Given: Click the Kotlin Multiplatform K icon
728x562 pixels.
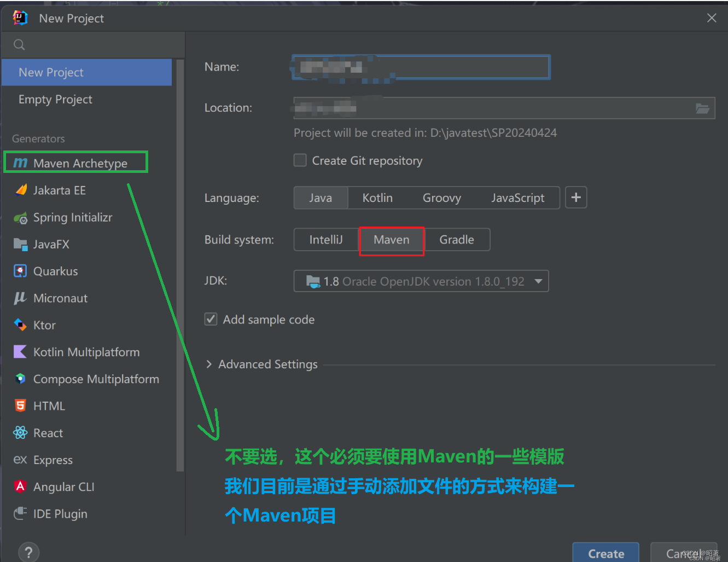Looking at the screenshot, I should tap(20, 352).
